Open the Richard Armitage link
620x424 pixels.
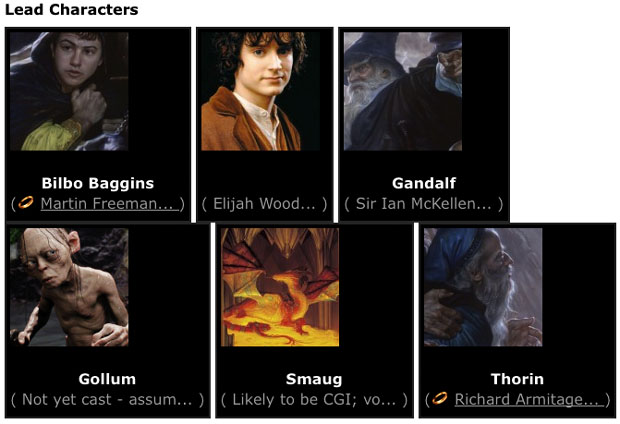tap(529, 399)
